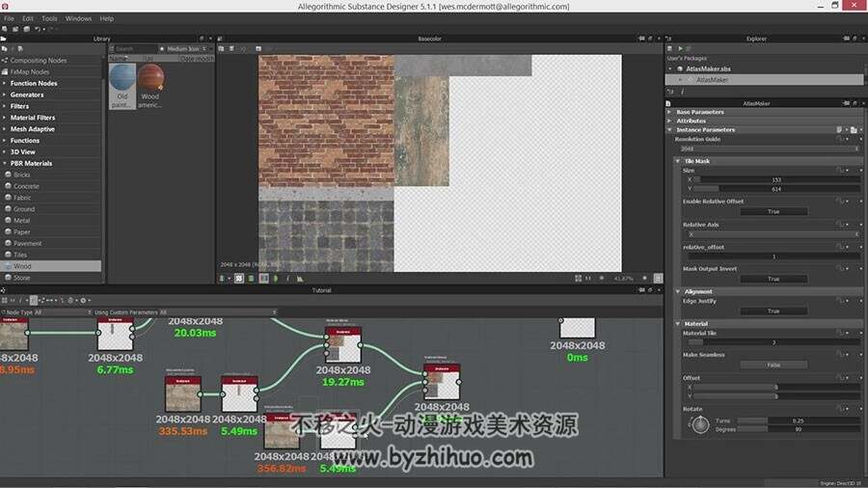Open the Help menu
The height and width of the screenshot is (488, 868).
(x=106, y=18)
